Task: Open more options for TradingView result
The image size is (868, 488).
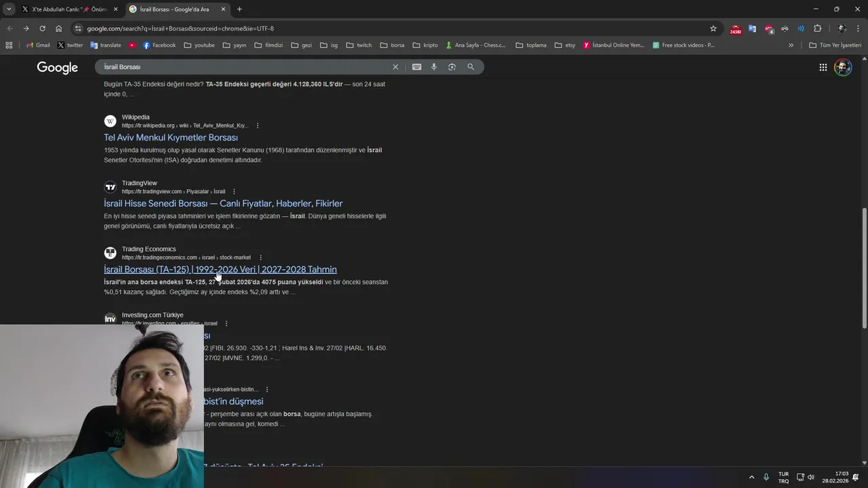Action: tap(234, 192)
